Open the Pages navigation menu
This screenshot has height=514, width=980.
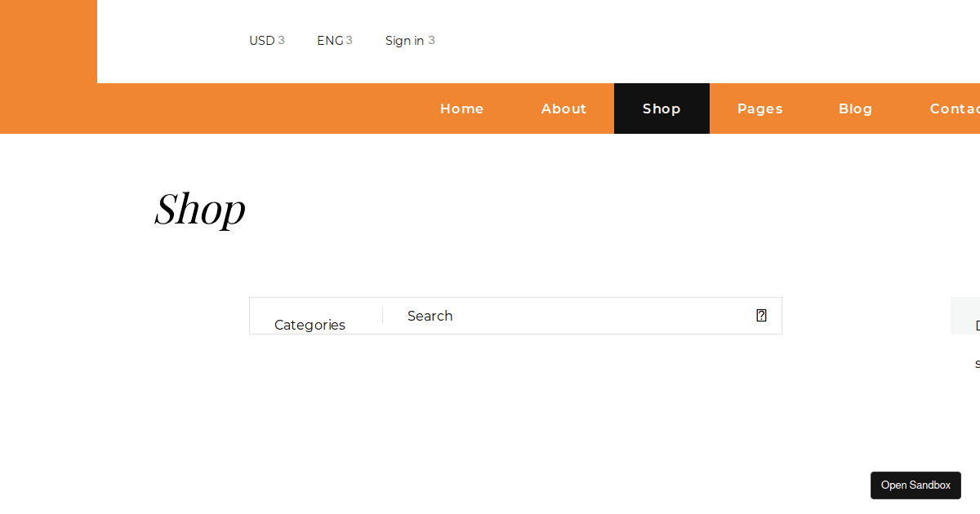coord(759,108)
